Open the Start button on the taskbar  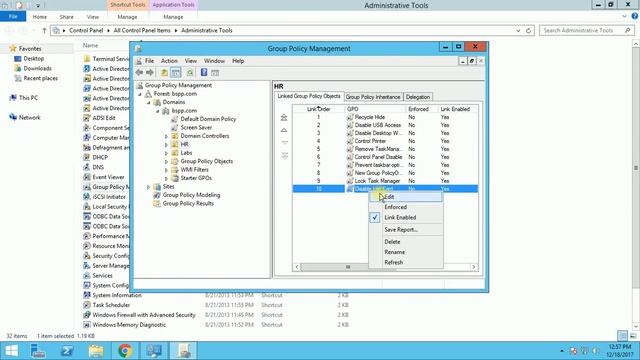point(11,351)
